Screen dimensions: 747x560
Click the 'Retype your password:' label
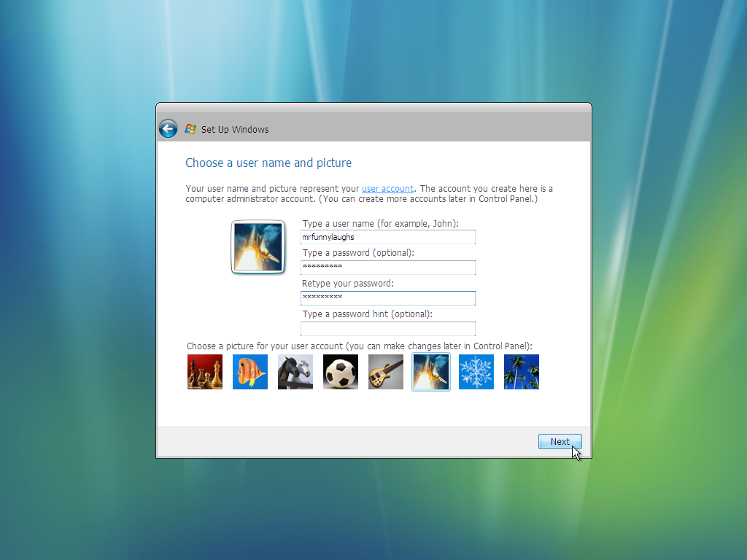[348, 284]
